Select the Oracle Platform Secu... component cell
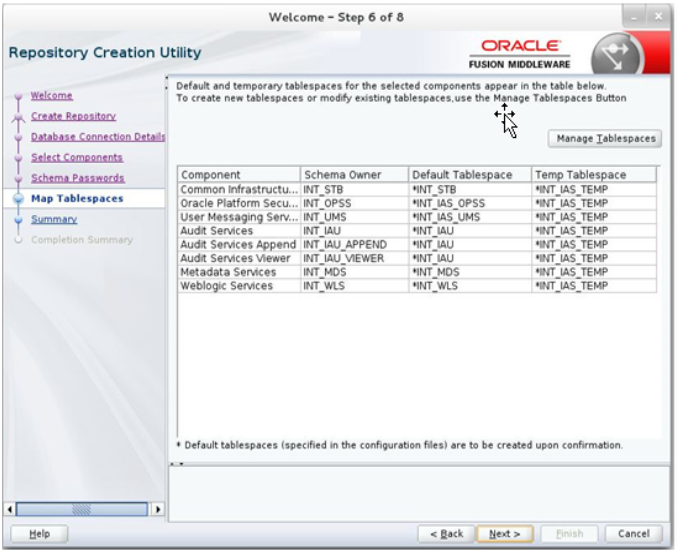The height and width of the screenshot is (555, 683). click(239, 203)
